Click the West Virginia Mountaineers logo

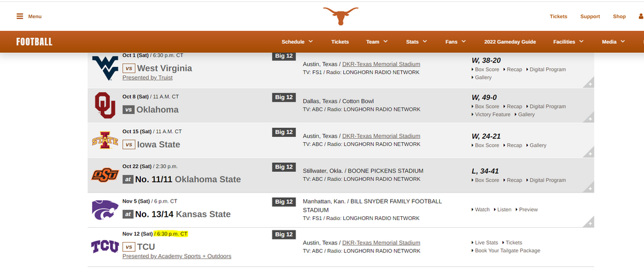(x=104, y=67)
